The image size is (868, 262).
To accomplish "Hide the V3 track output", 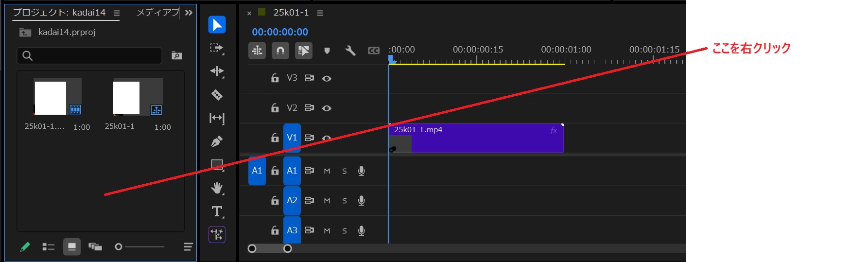I will click(327, 78).
